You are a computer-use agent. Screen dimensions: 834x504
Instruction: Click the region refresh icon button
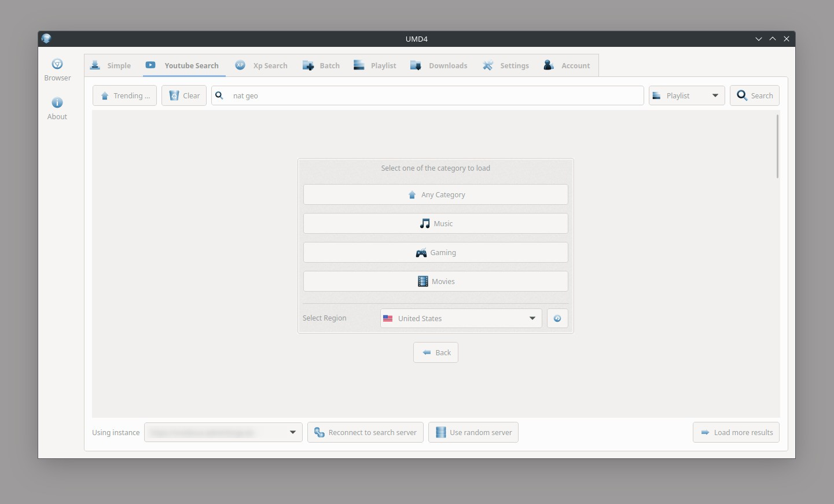click(x=557, y=318)
